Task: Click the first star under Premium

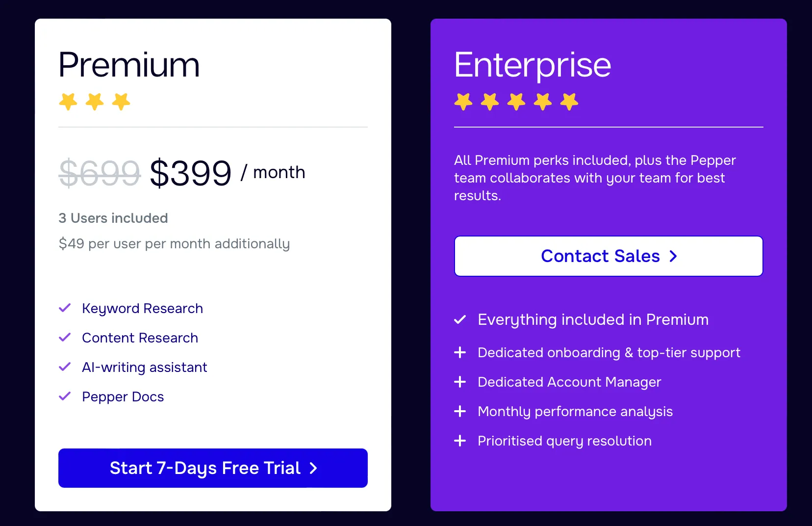Action: pos(68,102)
